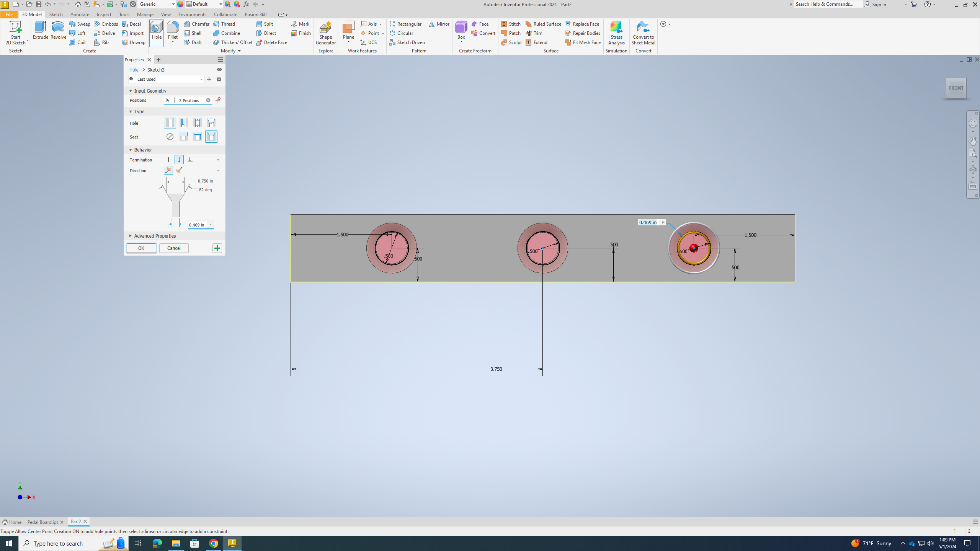This screenshot has height=551, width=980.
Task: Open the File menu
Action: (x=9, y=15)
